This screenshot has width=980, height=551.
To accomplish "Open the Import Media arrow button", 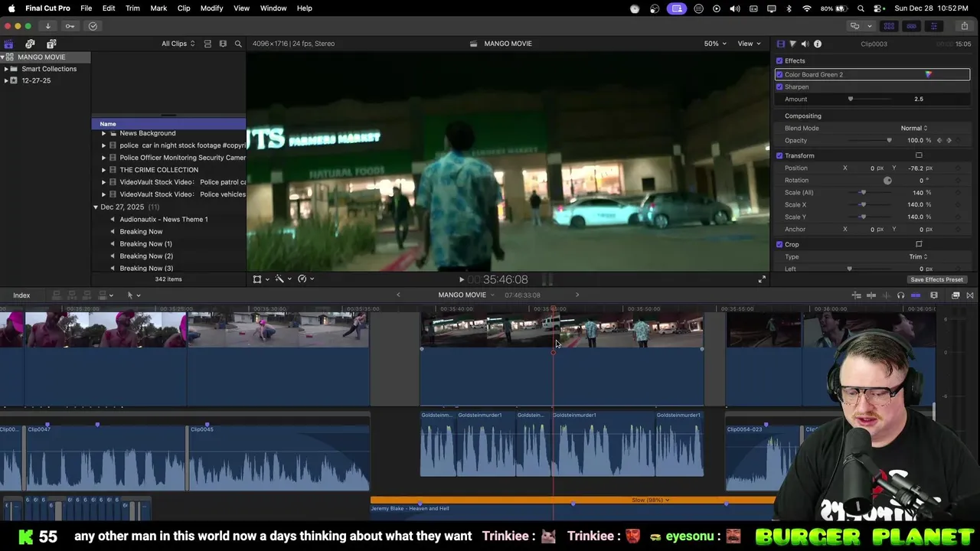I will [47, 26].
